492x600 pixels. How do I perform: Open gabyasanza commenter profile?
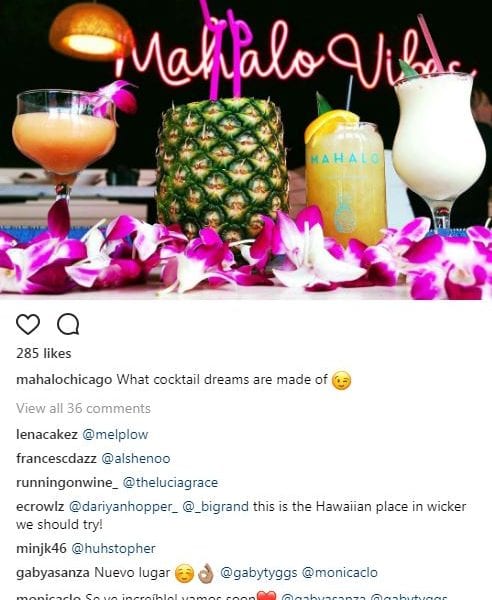pos(53,573)
